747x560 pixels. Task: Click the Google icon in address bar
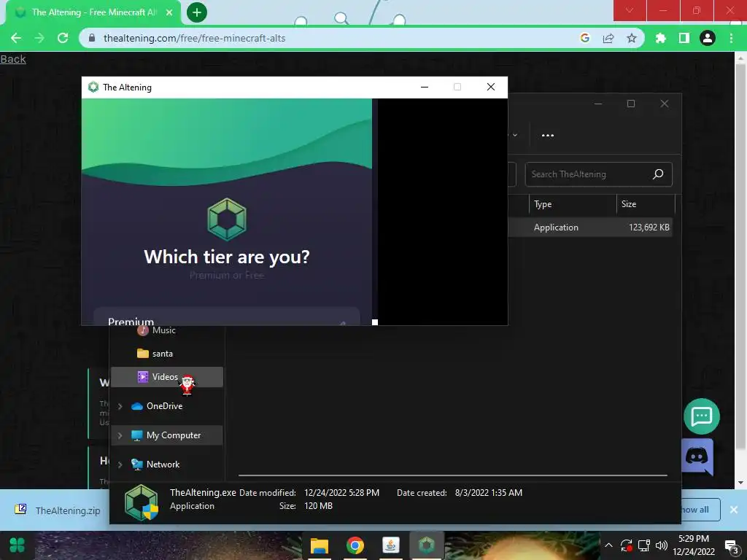coord(585,38)
